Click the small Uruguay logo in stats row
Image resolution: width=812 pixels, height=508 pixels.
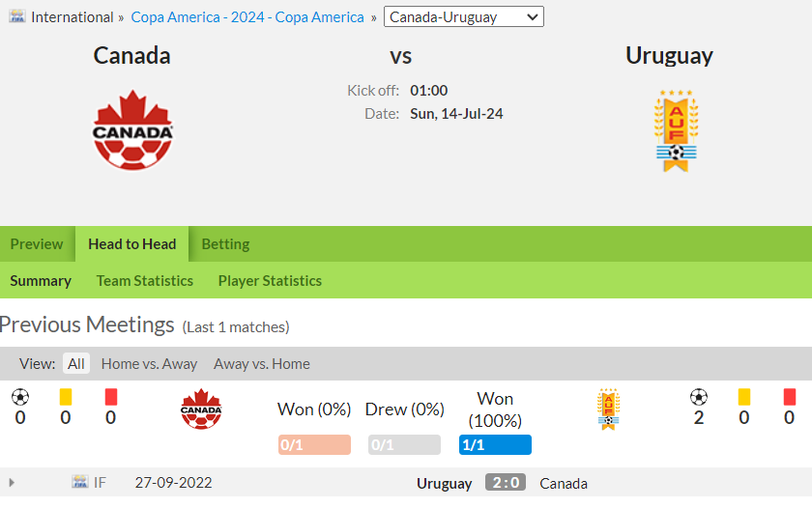coord(608,409)
